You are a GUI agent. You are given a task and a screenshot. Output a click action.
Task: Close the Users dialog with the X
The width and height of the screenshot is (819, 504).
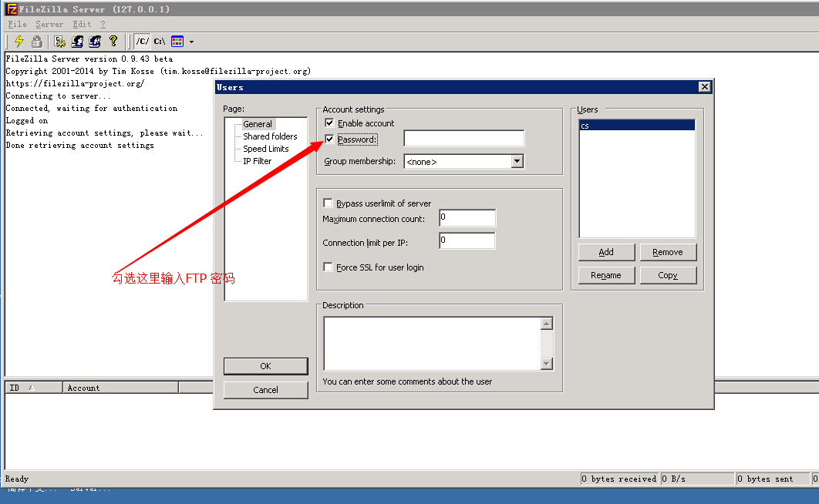click(x=705, y=86)
